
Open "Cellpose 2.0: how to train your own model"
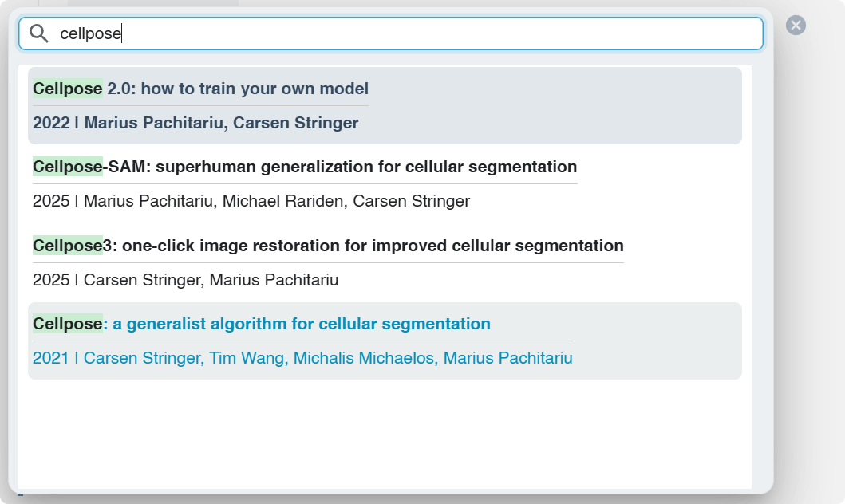click(x=237, y=89)
